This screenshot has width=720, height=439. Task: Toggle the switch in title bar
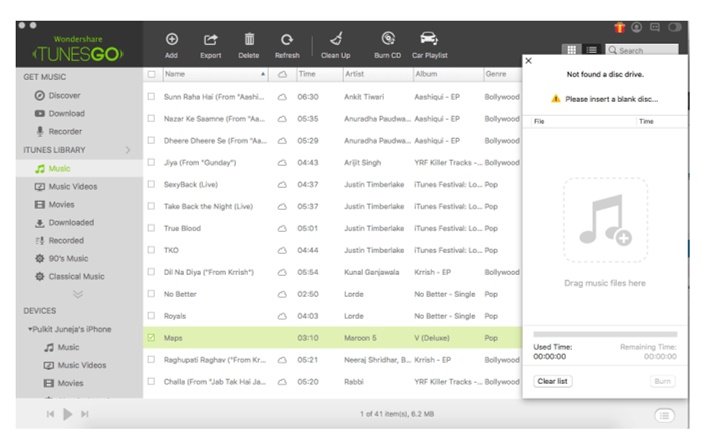675,28
